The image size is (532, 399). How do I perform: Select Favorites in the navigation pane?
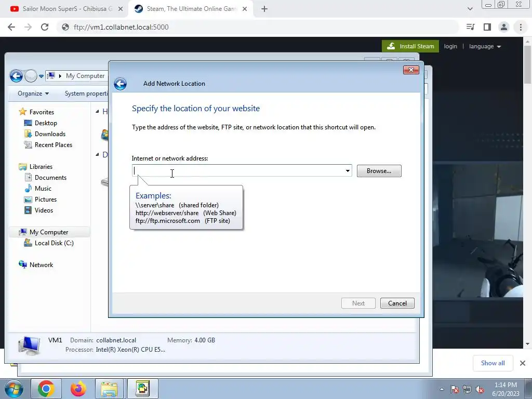point(42,112)
